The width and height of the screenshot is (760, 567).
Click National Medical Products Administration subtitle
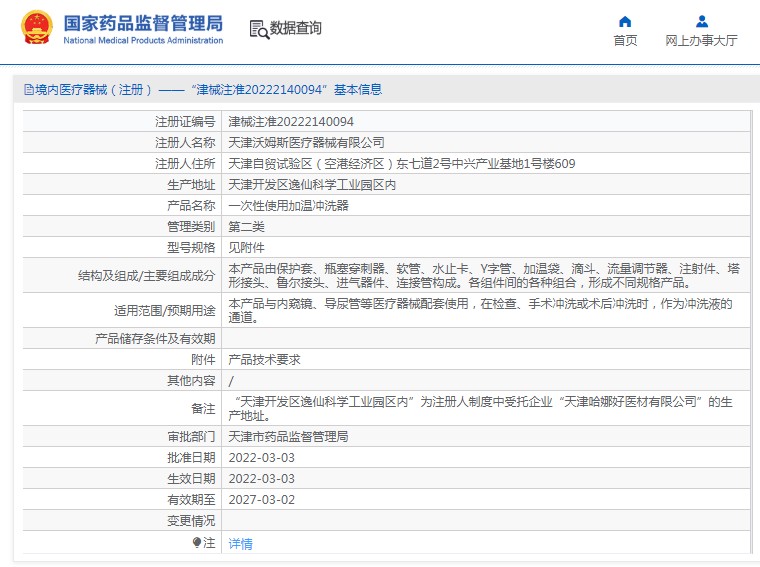click(x=143, y=41)
